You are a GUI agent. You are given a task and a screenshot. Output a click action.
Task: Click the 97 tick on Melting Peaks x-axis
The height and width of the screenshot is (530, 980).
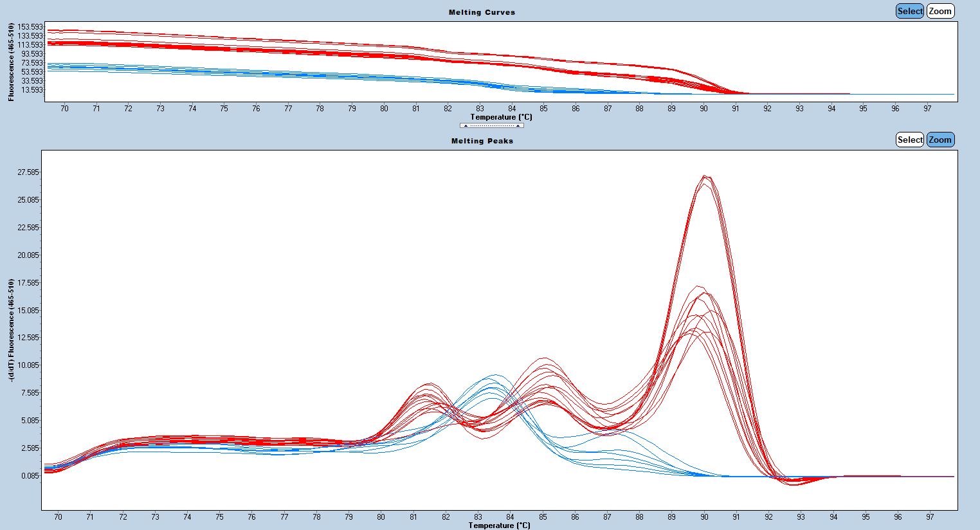(930, 516)
